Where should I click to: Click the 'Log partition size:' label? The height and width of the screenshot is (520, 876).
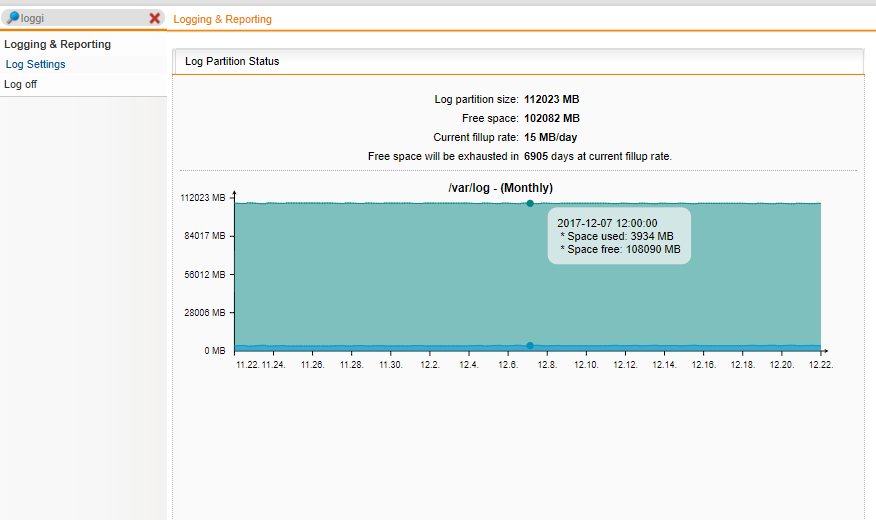click(477, 99)
